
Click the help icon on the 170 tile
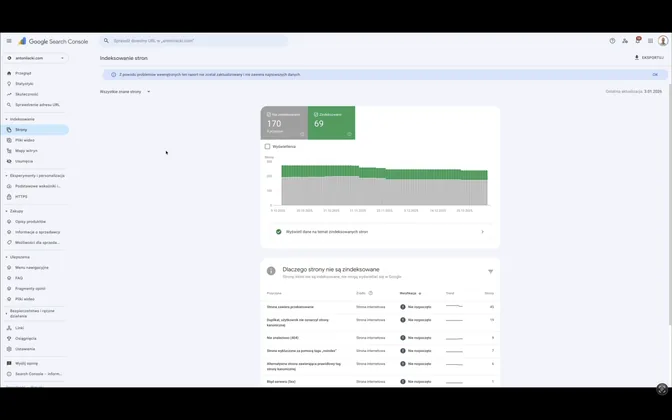point(302,134)
